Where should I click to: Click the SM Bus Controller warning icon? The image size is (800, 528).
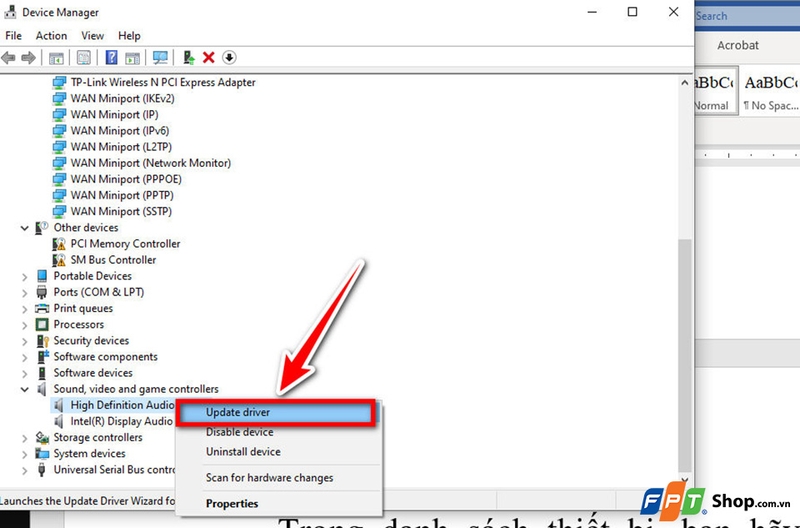pyautogui.click(x=59, y=260)
